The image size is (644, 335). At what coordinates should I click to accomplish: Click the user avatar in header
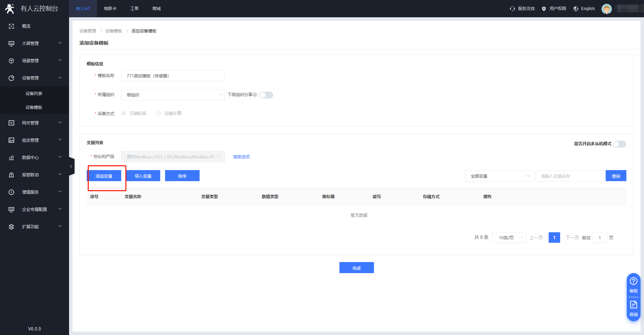point(606,9)
